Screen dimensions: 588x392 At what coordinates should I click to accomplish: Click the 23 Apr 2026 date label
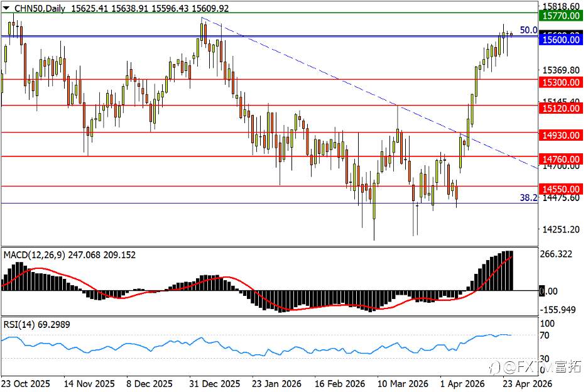click(528, 384)
